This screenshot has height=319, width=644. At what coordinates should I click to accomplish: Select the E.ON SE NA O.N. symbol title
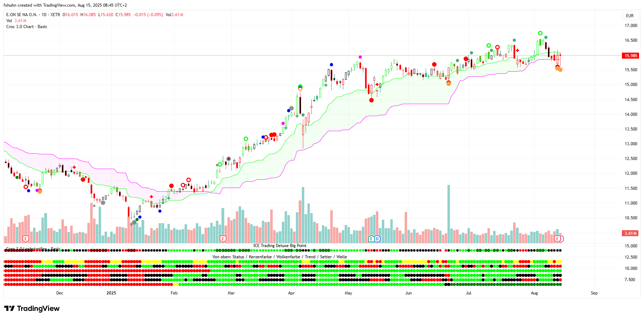[22, 15]
